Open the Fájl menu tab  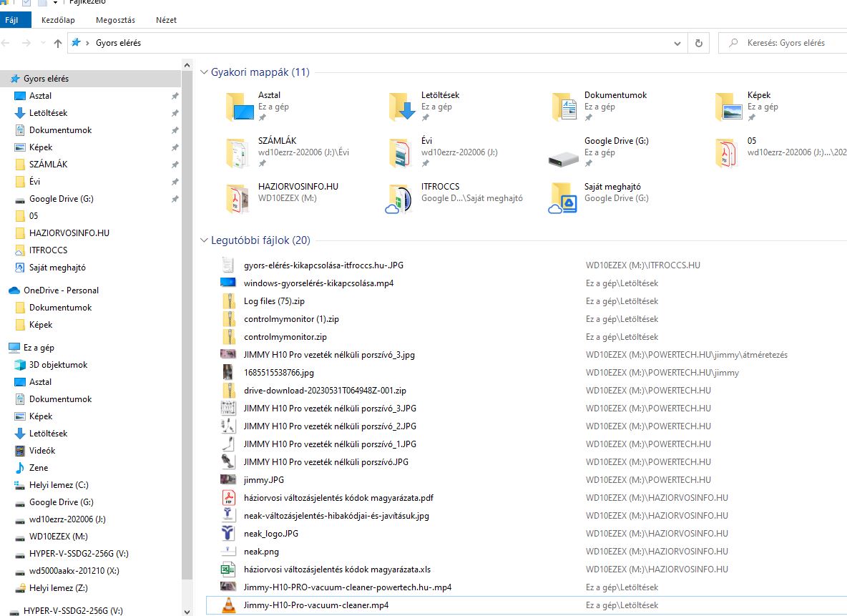12,20
